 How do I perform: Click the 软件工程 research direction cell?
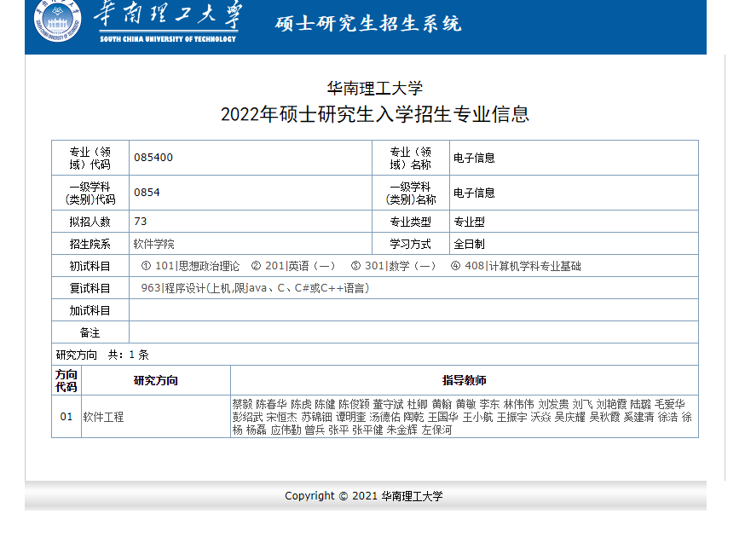click(x=156, y=417)
